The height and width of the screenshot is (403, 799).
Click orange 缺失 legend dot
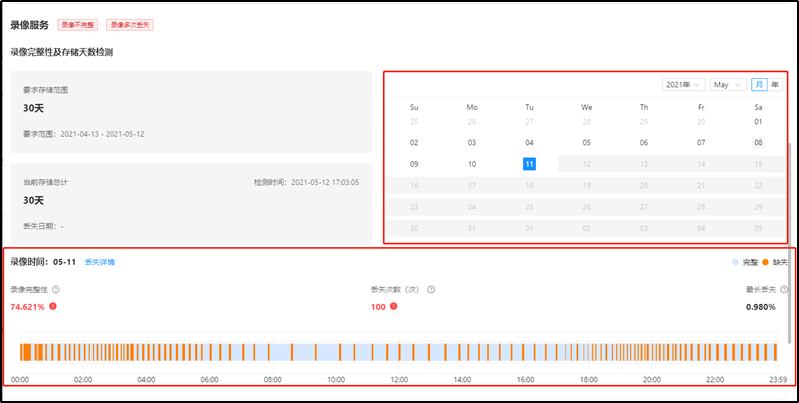click(x=764, y=262)
